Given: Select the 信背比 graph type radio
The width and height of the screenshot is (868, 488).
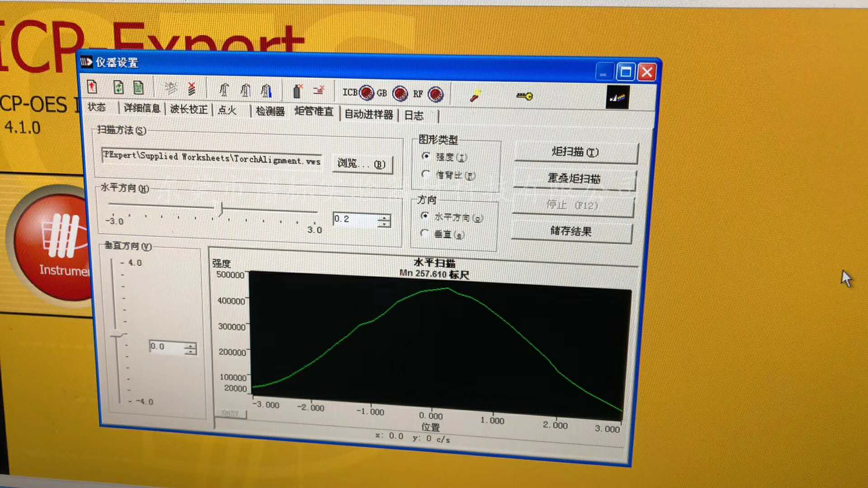Looking at the screenshot, I should tap(425, 174).
